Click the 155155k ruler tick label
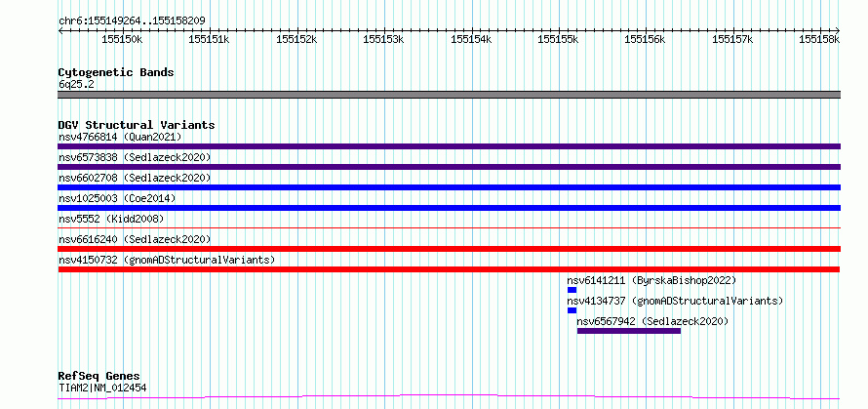This screenshot has height=409, width=868. click(558, 39)
